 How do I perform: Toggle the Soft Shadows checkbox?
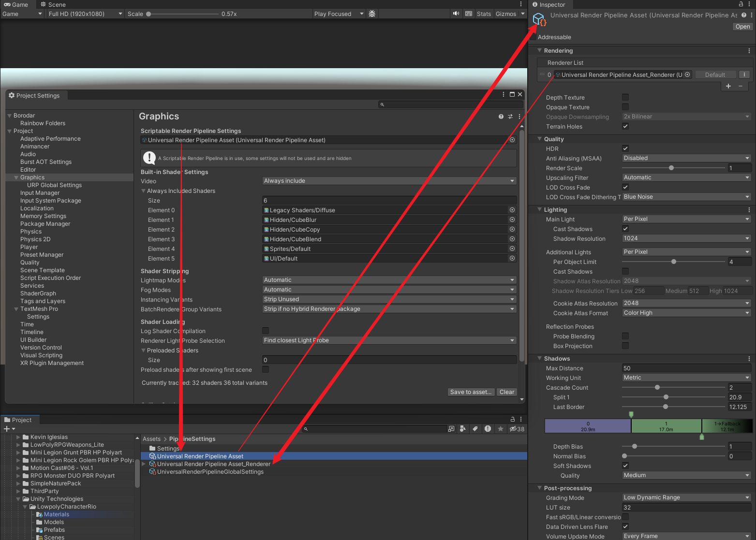625,466
